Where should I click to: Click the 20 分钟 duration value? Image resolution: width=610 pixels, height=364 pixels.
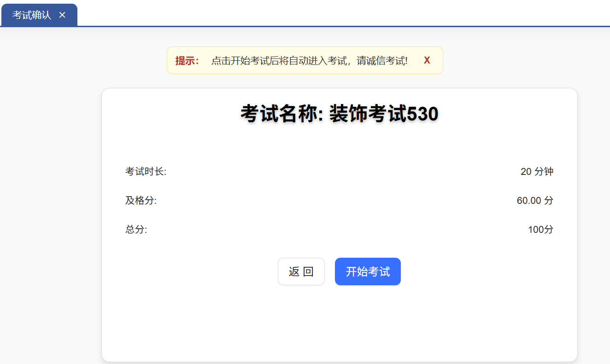click(x=537, y=172)
